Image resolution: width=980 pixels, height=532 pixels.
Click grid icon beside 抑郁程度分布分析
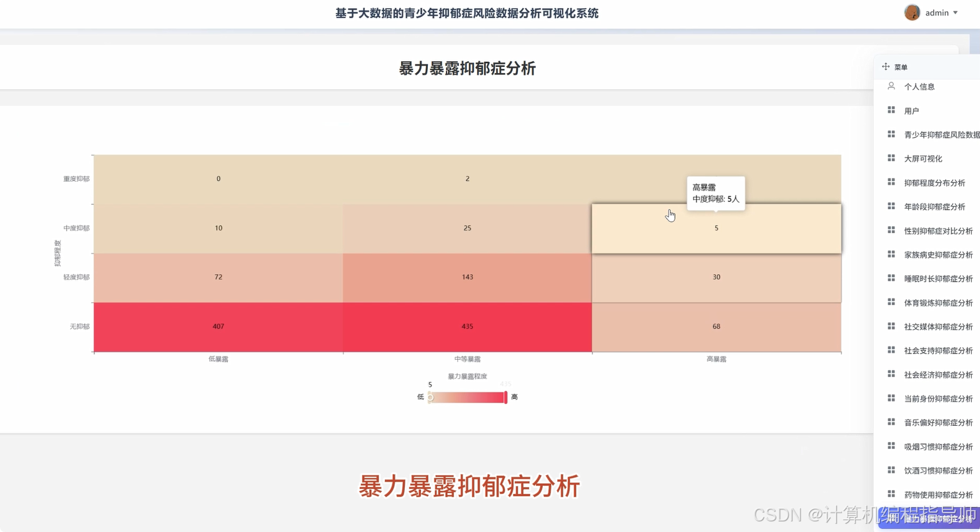click(891, 182)
